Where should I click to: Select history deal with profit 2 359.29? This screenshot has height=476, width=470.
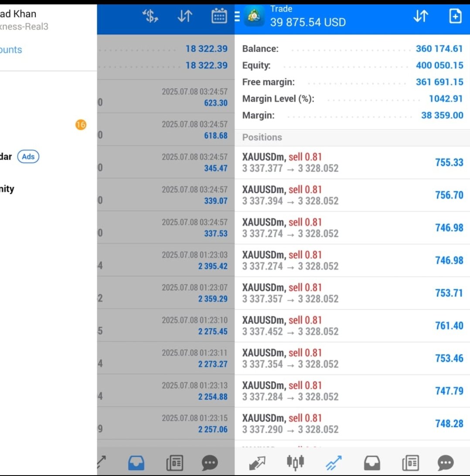point(166,292)
